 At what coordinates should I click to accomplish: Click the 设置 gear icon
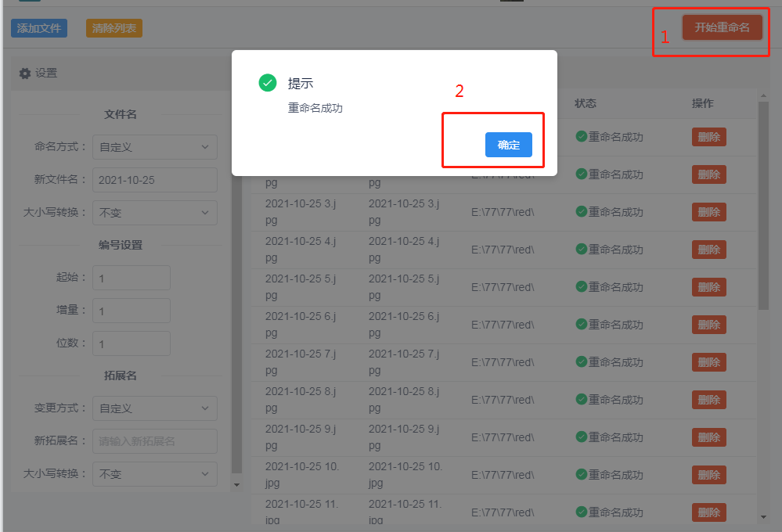(x=25, y=74)
